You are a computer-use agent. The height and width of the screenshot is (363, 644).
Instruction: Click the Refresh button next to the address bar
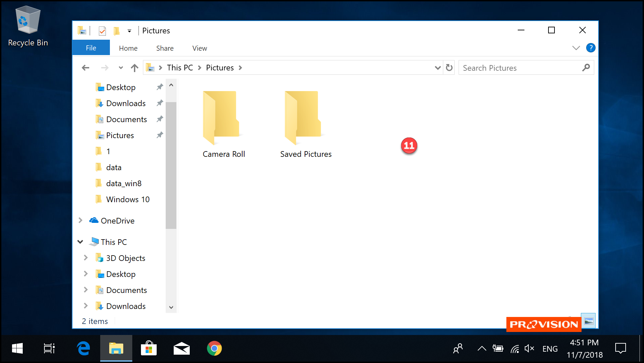pos(449,68)
